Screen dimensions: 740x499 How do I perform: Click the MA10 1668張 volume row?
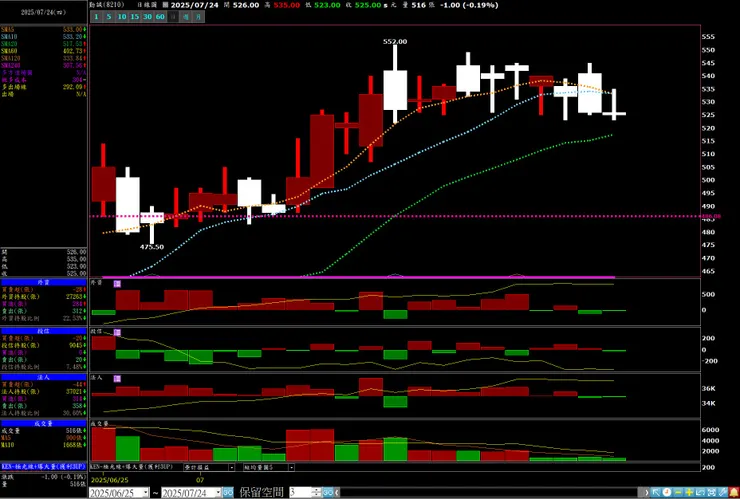(x=43, y=445)
